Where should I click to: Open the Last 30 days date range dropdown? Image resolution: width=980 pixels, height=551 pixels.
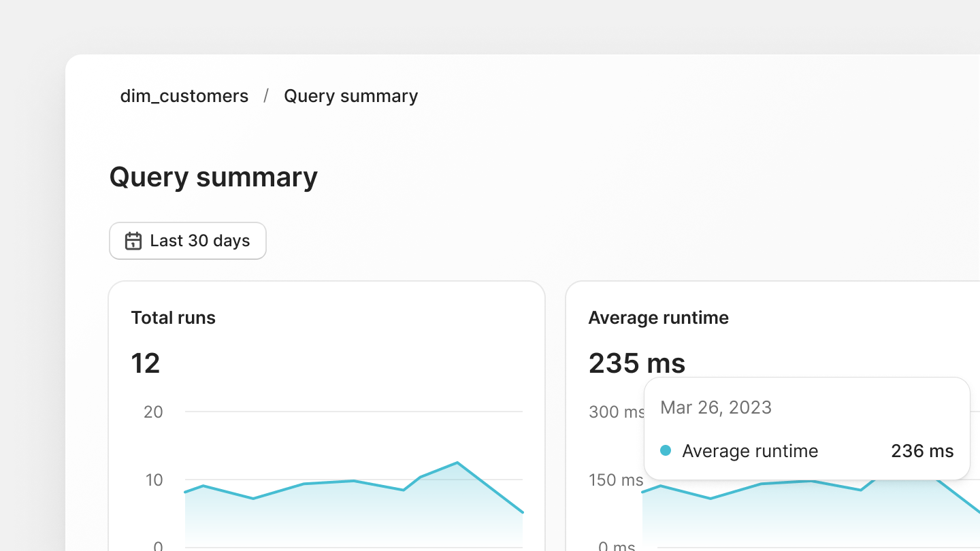click(x=188, y=241)
